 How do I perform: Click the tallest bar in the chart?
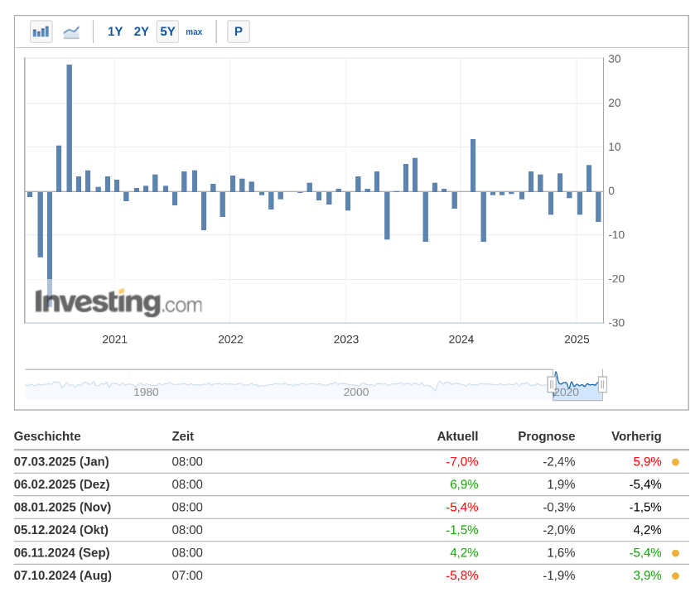[x=70, y=124]
